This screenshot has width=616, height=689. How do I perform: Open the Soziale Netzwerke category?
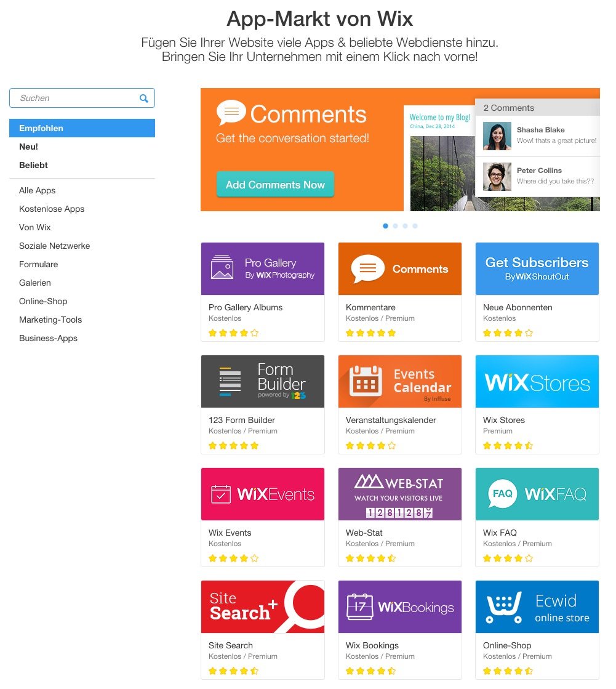click(x=54, y=246)
